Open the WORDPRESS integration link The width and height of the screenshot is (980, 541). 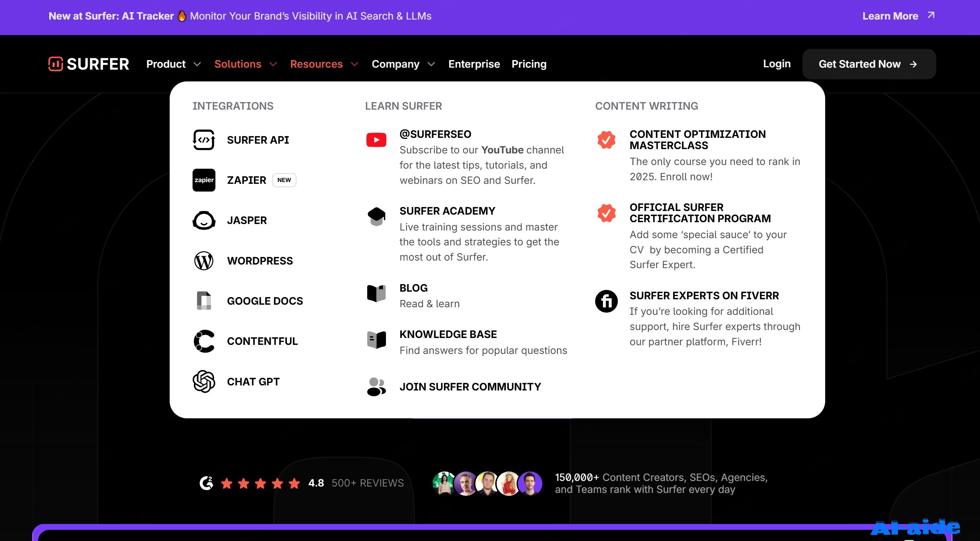[x=260, y=261]
